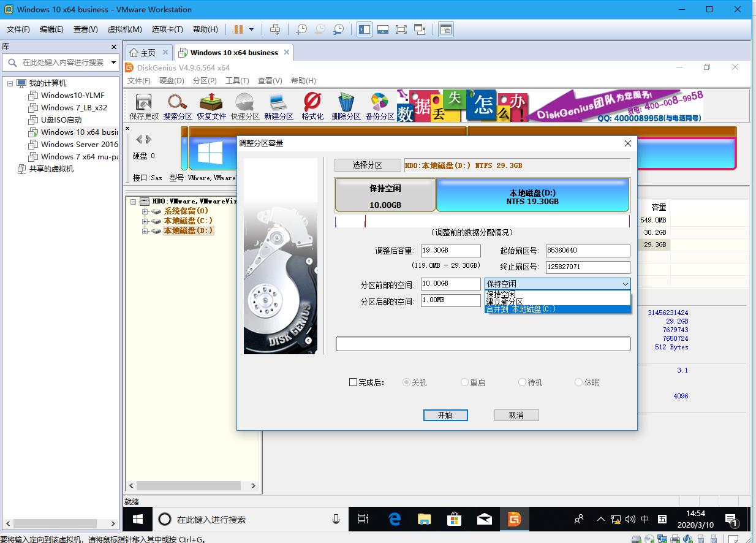Click the 保持空闲 10.00GB partition bar segment
The width and height of the screenshot is (756, 543).
(385, 194)
